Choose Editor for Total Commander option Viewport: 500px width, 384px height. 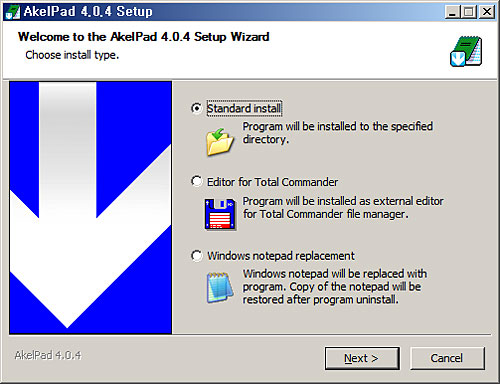(196, 182)
